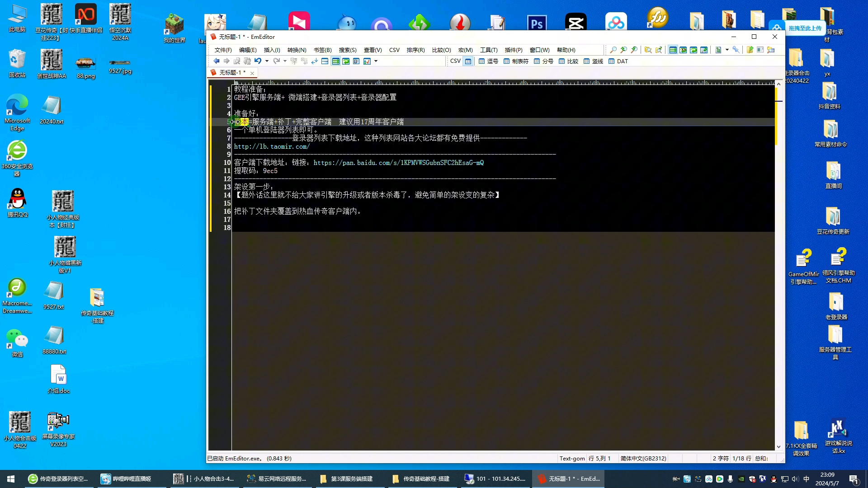This screenshot has width=868, height=488.
Task: Open the 工具(T) menu
Action: pyautogui.click(x=488, y=50)
